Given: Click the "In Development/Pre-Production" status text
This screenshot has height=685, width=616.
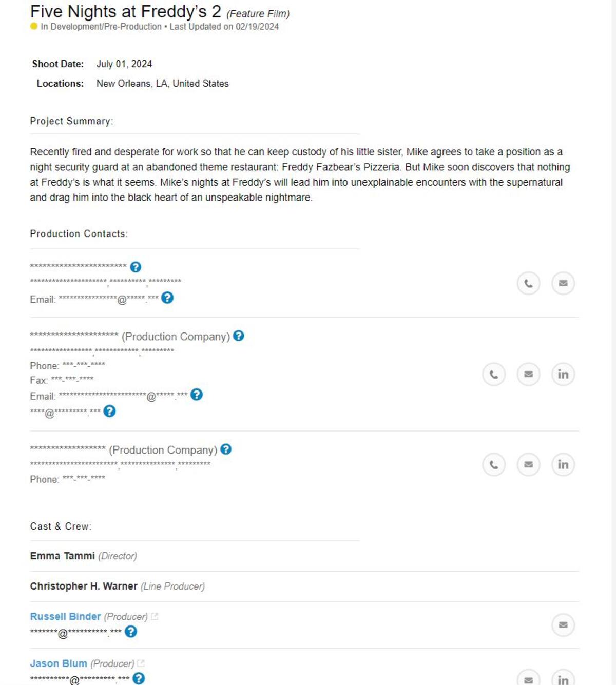Looking at the screenshot, I should point(101,27).
